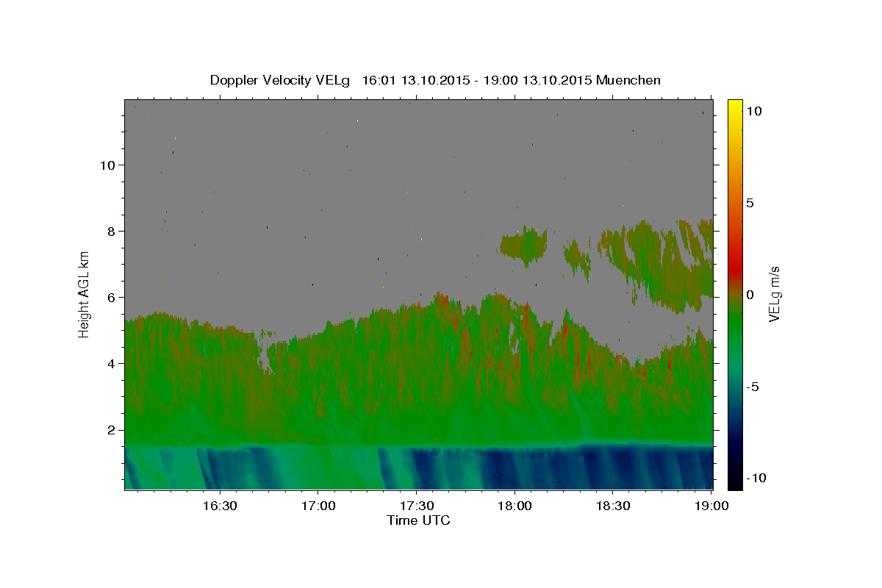Click the height axis label 10
This screenshot has width=882, height=588.
point(109,165)
